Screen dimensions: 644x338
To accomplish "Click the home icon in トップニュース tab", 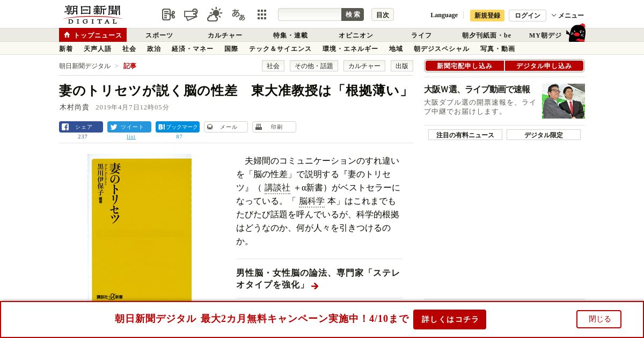I will coord(67,35).
